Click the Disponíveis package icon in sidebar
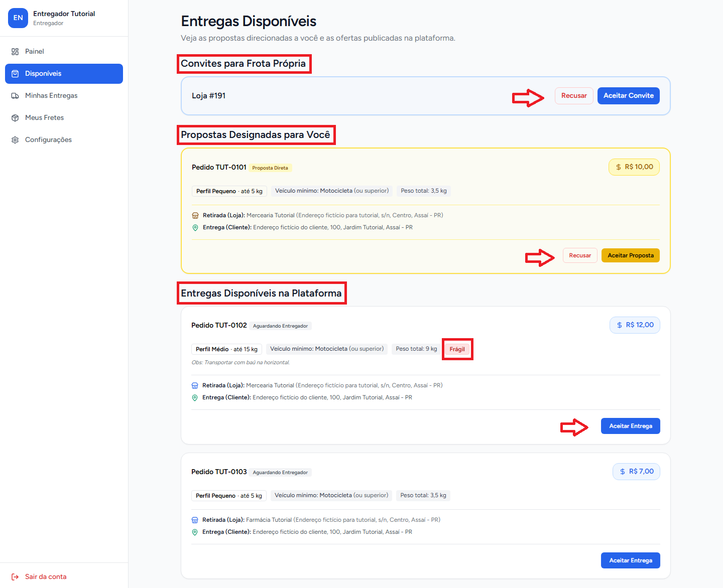 (15, 74)
